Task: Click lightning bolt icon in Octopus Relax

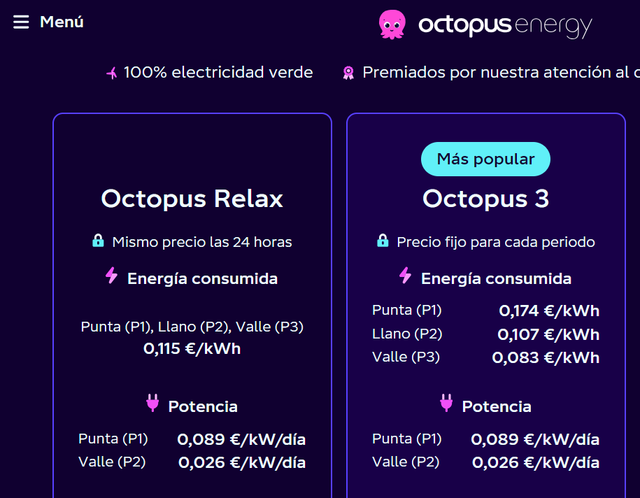Action: point(111,276)
